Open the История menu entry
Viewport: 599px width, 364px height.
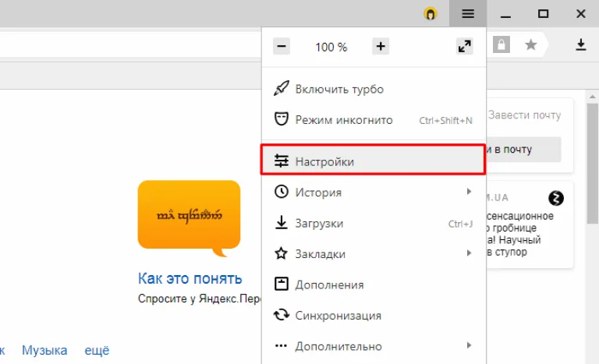(x=374, y=192)
